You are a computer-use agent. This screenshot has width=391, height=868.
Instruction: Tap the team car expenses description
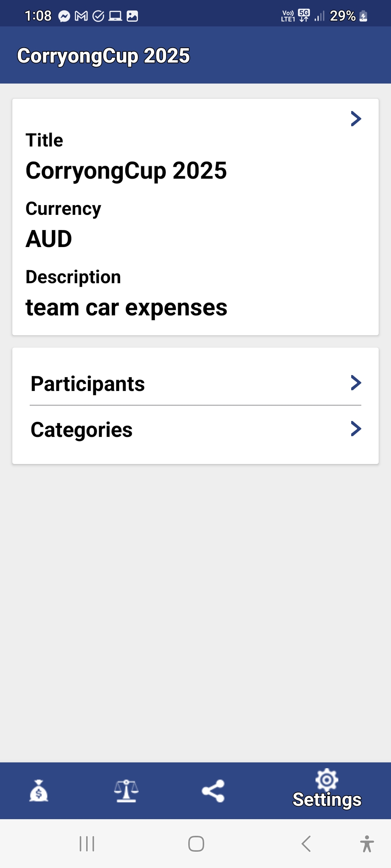pyautogui.click(x=126, y=308)
